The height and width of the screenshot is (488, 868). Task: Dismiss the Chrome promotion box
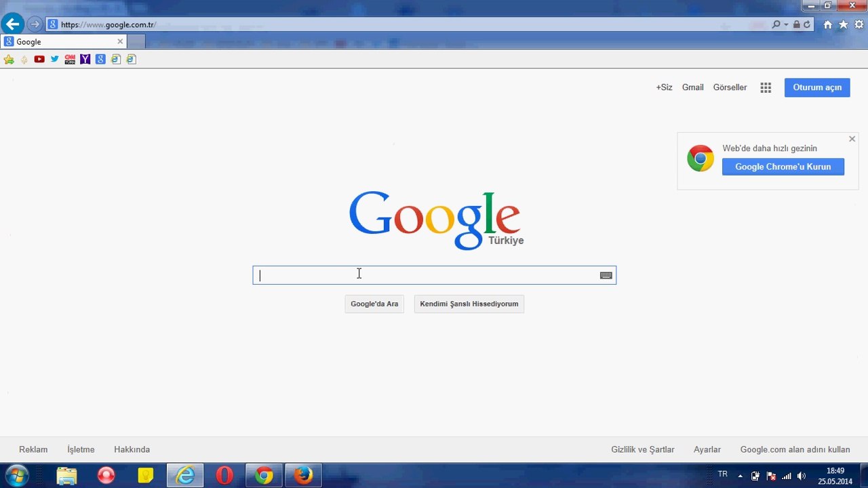pos(852,139)
